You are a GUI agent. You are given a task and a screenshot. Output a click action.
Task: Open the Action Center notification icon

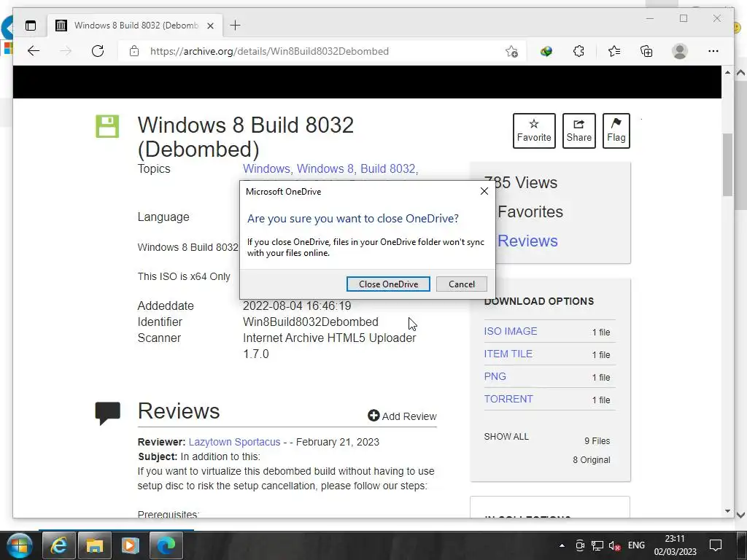coord(716,545)
